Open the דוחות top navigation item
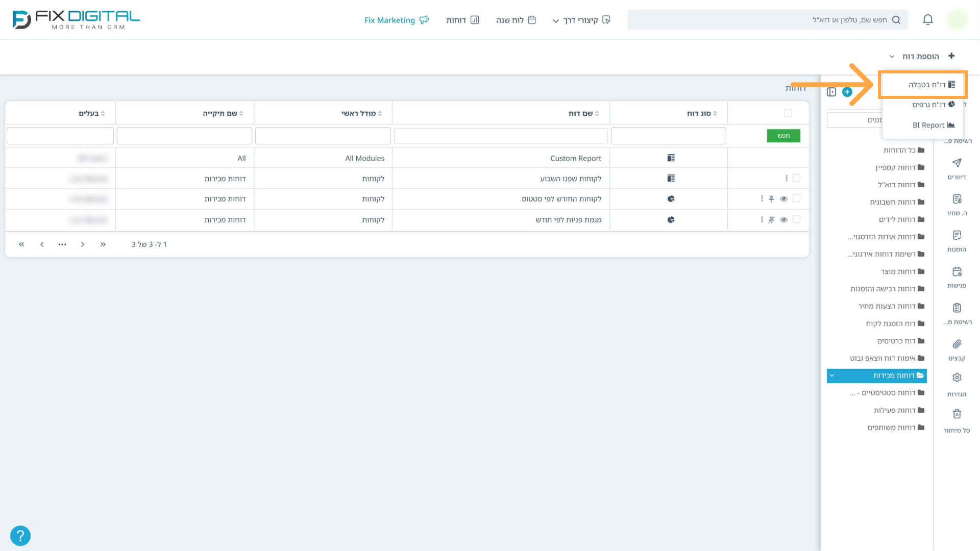Viewport: 980px width, 551px height. (x=462, y=20)
